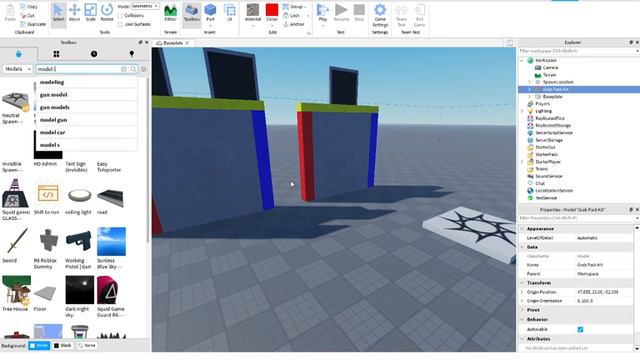Click the Exit Game button
This screenshot has height=360, width=640.
click(420, 15)
